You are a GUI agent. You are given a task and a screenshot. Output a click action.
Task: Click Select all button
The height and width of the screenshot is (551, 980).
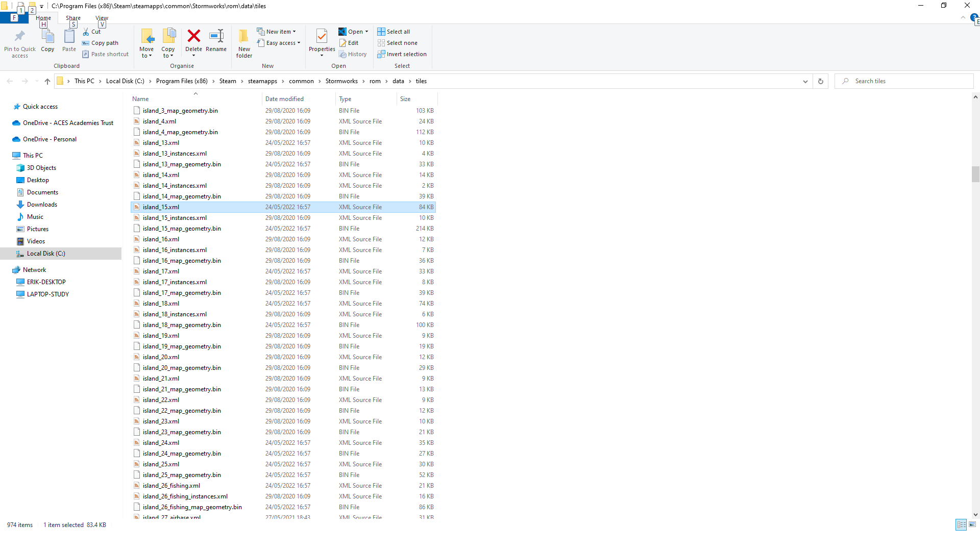[394, 32]
